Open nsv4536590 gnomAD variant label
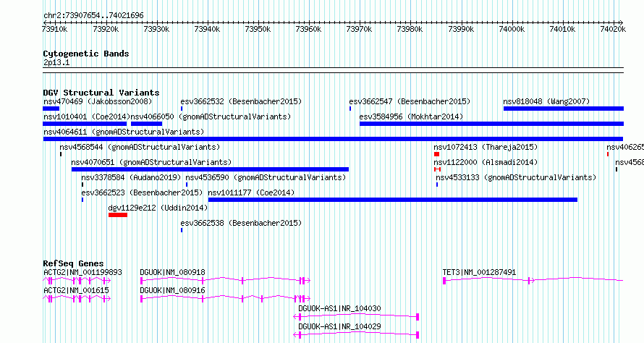644x343 pixels. point(266,177)
